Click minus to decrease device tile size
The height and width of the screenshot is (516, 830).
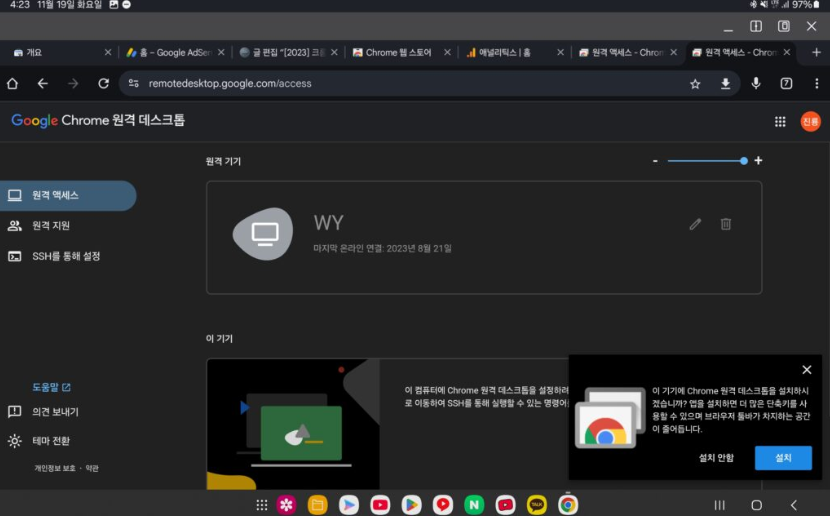pos(655,161)
